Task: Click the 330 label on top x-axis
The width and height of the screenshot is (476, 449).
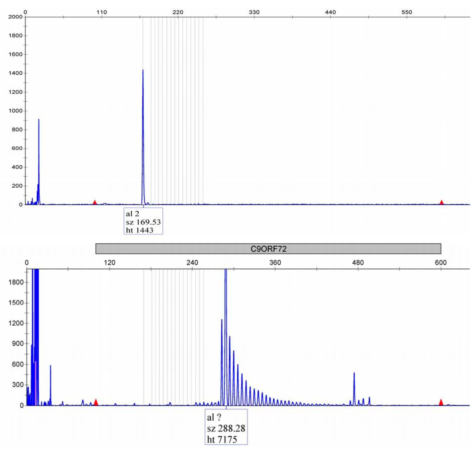Action: (x=254, y=12)
